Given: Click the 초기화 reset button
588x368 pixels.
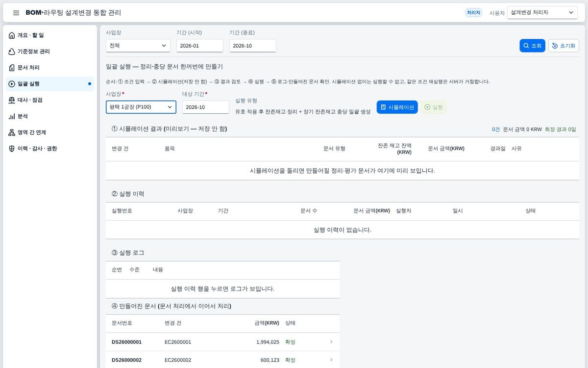Looking at the screenshot, I should pos(563,46).
